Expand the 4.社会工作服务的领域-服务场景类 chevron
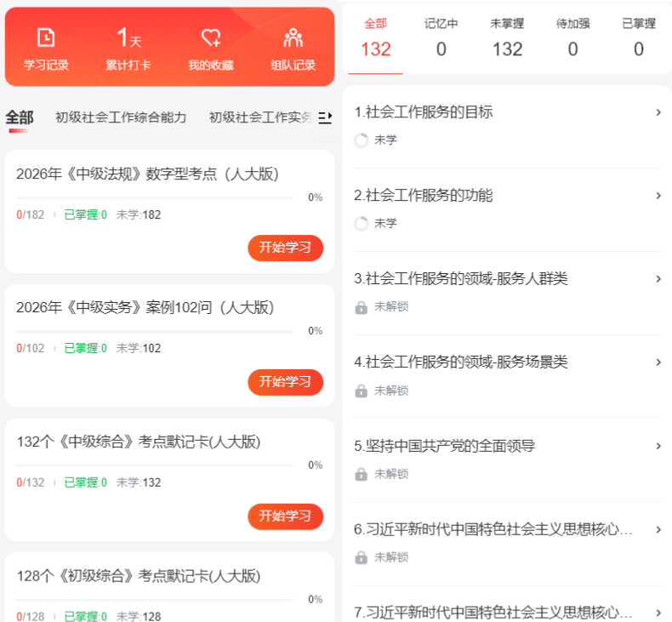Screen dimensions: 672x622 point(658,362)
